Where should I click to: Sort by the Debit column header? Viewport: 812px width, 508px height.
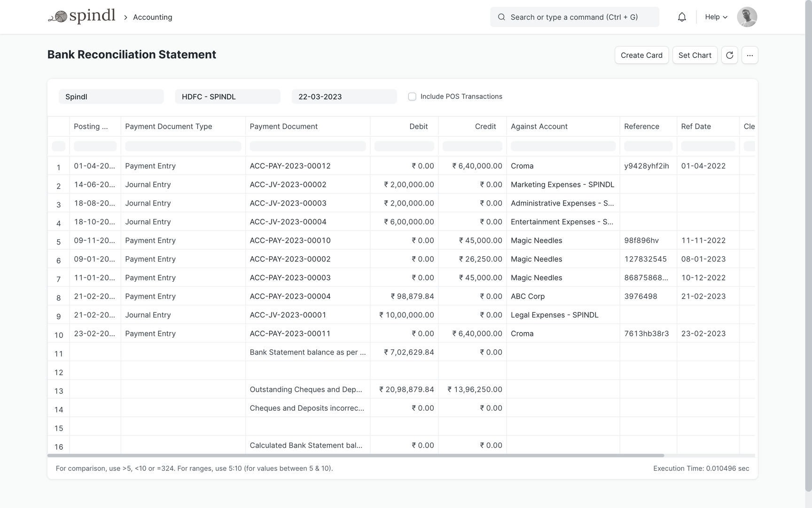coord(404,127)
